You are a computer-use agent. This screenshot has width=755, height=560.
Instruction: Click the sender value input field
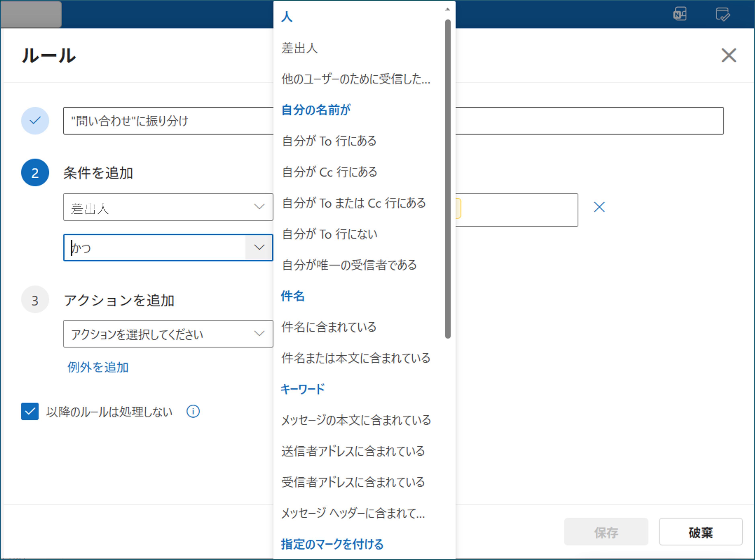(x=517, y=210)
